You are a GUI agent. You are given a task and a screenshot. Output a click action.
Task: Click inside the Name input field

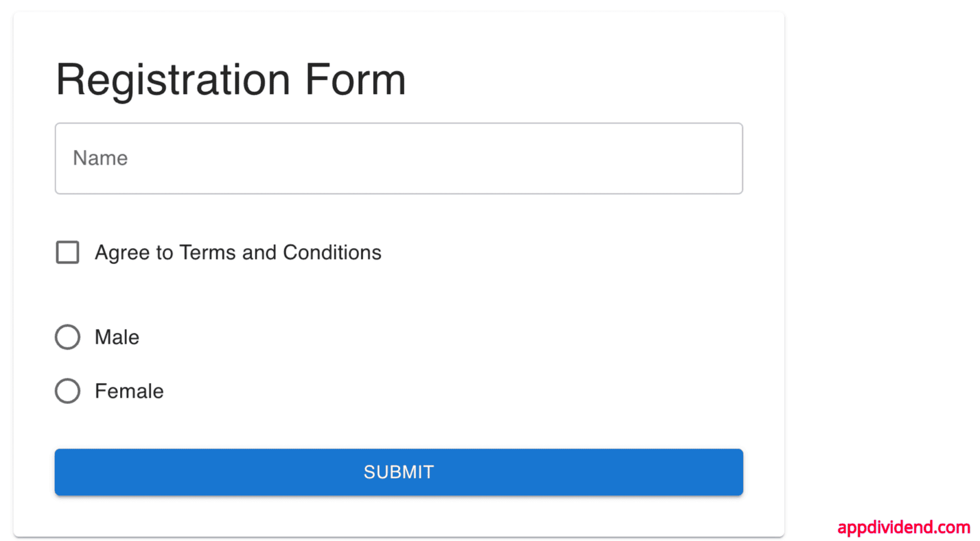coord(398,158)
